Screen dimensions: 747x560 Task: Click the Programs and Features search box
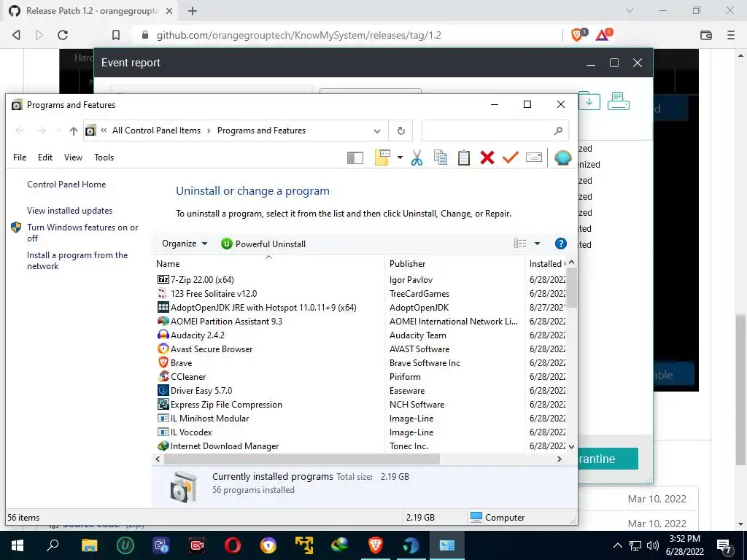coord(495,131)
